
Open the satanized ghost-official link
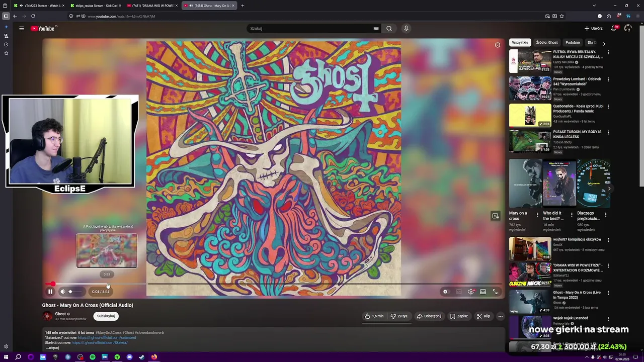107,338
